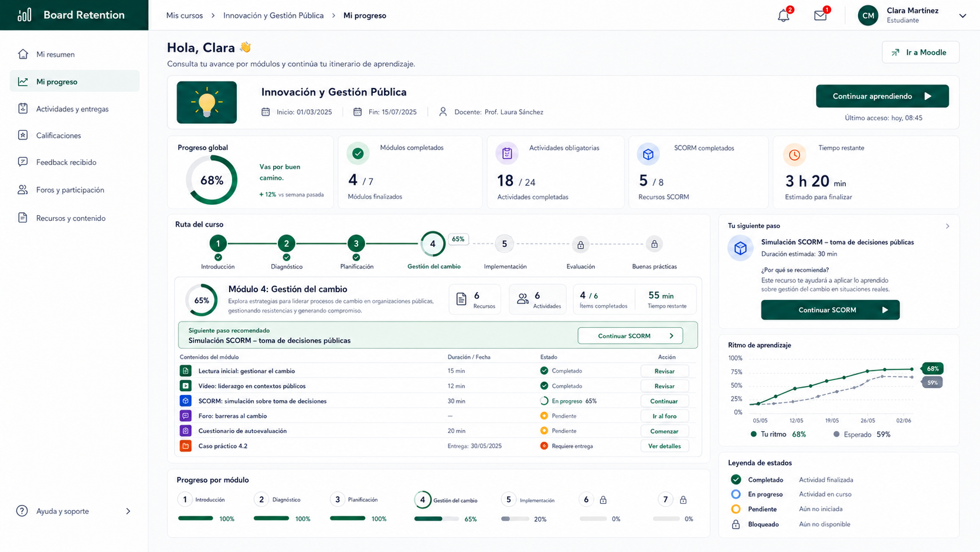Click the SCORM completados cube icon
The width and height of the screenshot is (980, 552).
(x=648, y=154)
